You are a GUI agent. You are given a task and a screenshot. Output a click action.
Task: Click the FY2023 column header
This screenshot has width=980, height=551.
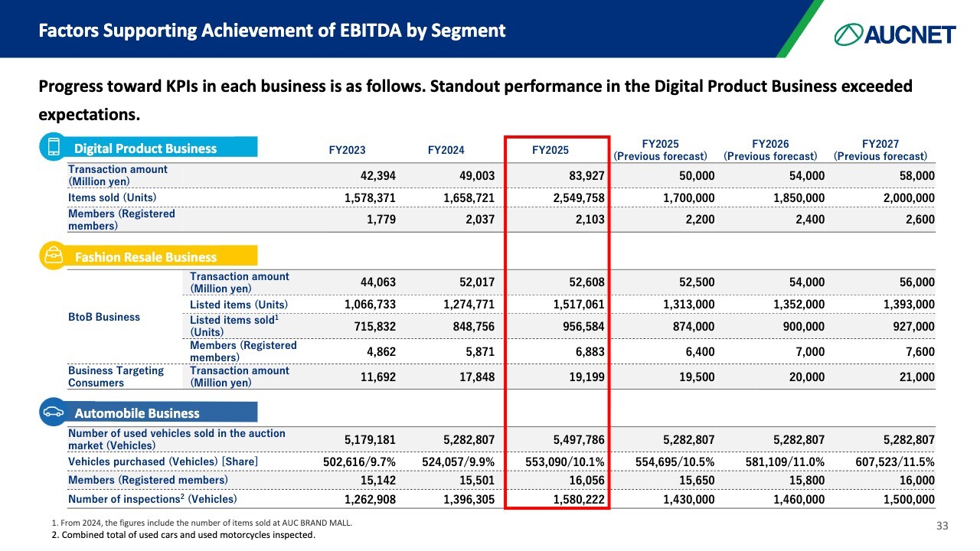click(347, 150)
